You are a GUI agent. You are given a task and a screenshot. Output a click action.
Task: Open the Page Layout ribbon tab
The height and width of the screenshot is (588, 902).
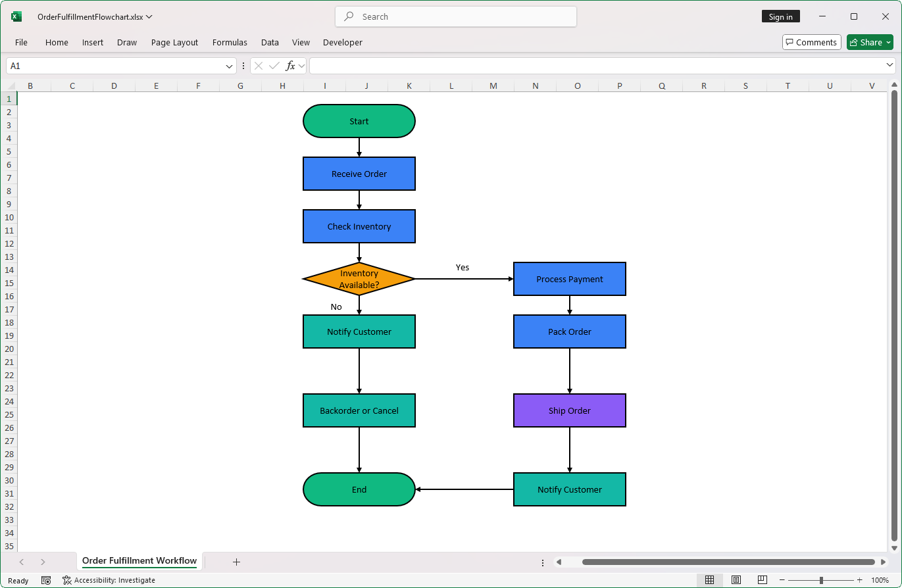174,42
